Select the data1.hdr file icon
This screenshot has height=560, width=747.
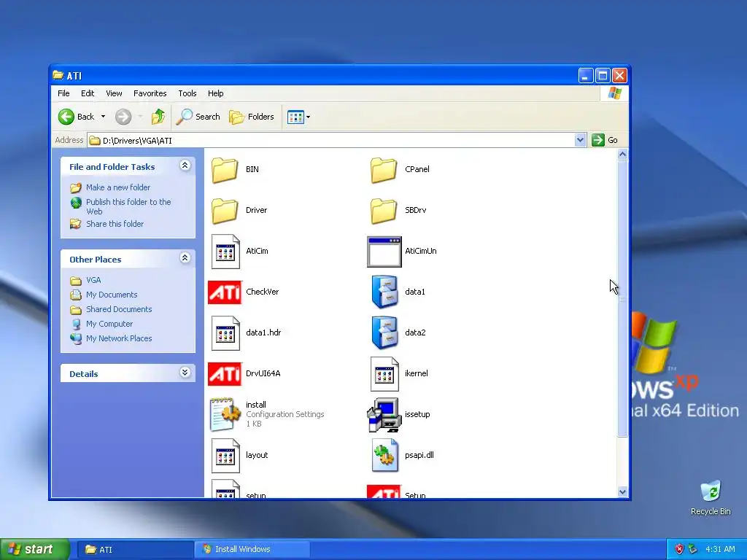point(225,332)
